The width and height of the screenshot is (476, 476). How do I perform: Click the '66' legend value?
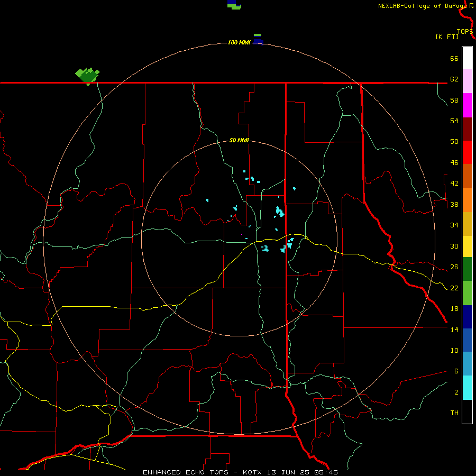[454, 58]
